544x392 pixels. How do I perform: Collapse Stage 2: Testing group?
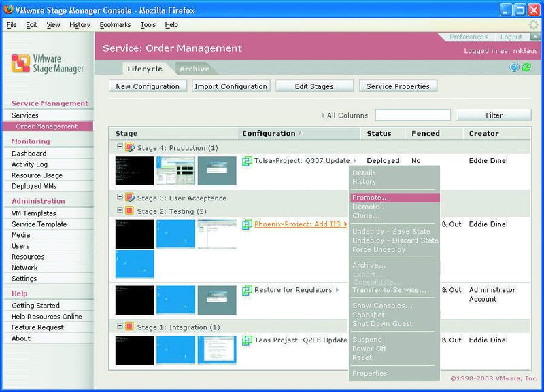[x=120, y=210]
